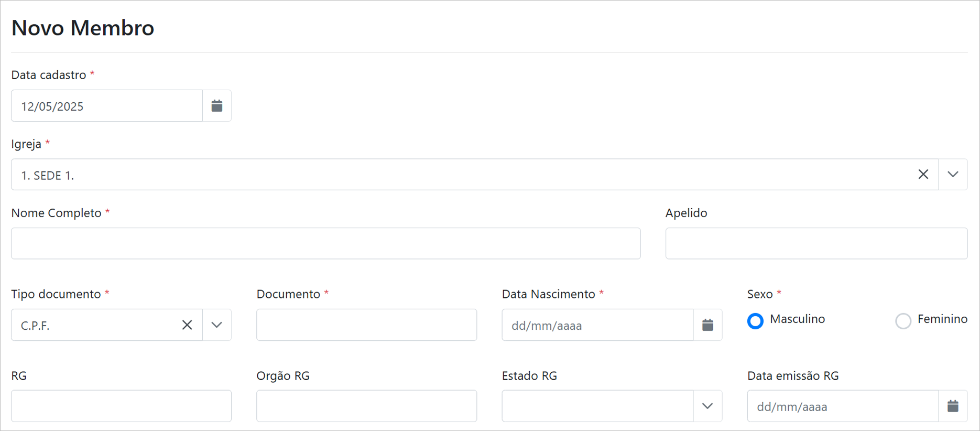Click the Estado RG select box
The width and height of the screenshot is (980, 431).
click(597, 406)
